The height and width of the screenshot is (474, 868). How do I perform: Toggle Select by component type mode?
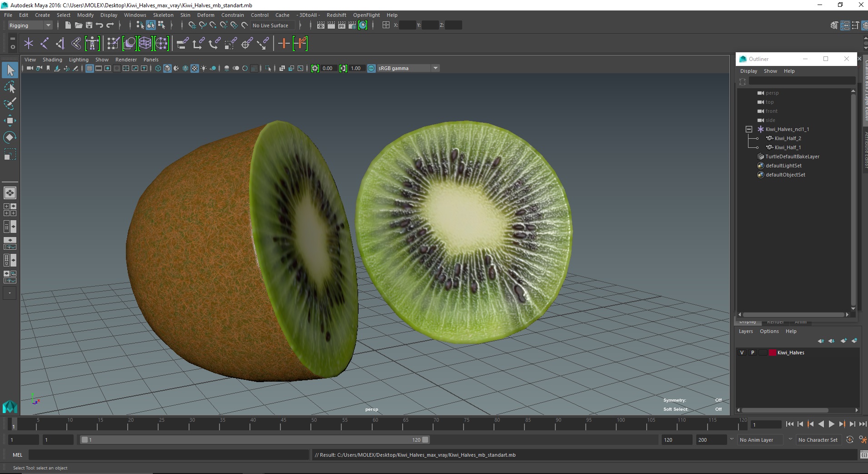click(x=161, y=25)
